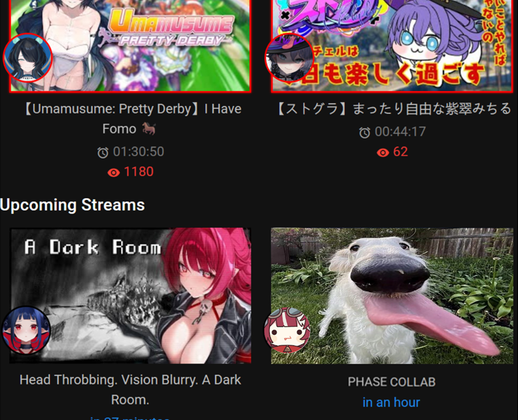Open the blue-haired channel avatar on A Dark Room
Image resolution: width=518 pixels, height=420 pixels.
coord(27,330)
